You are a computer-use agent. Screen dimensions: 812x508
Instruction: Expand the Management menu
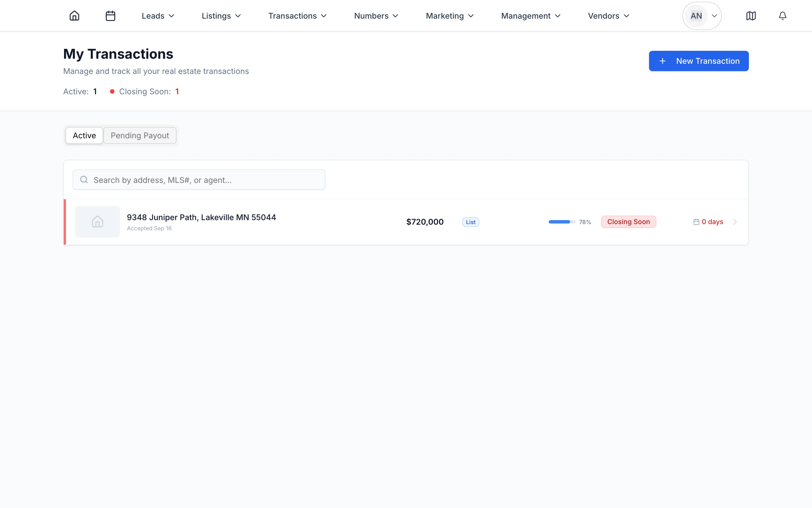click(x=531, y=16)
